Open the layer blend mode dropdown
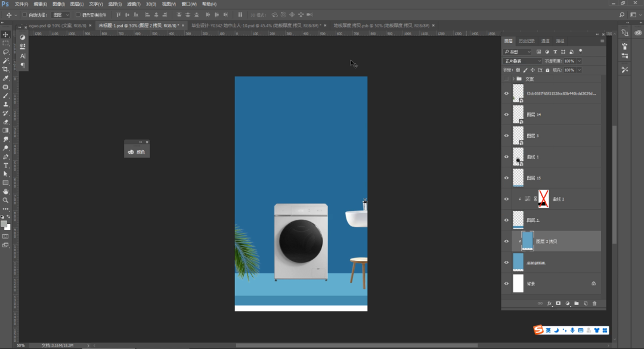644x349 pixels. pos(523,61)
